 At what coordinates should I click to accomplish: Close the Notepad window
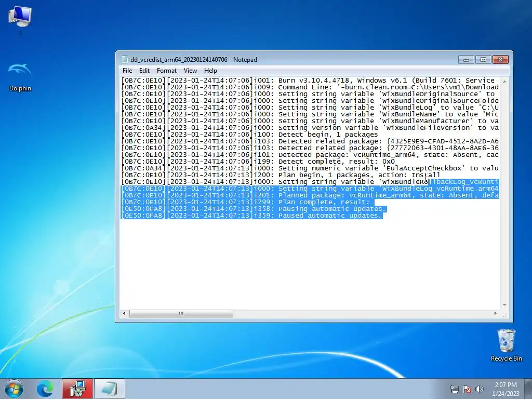(500, 60)
